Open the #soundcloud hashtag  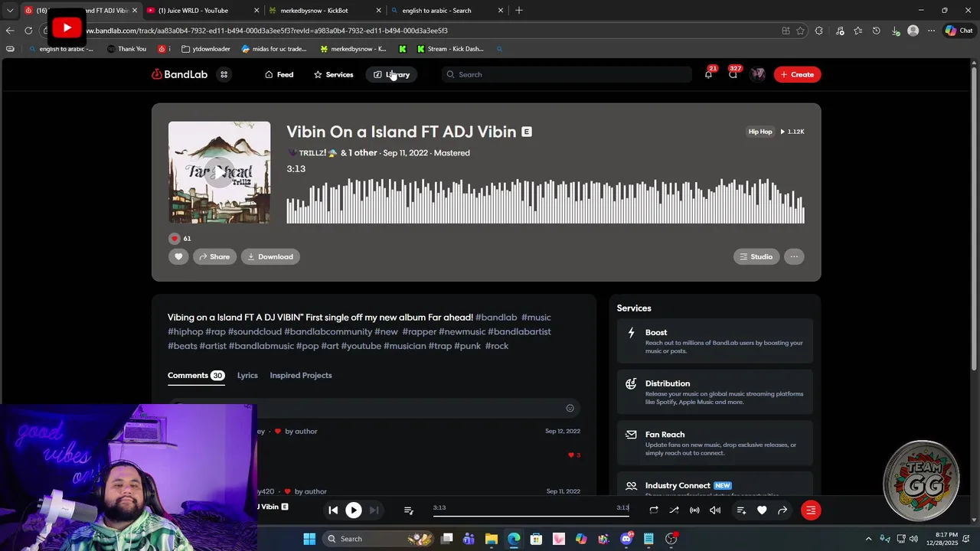255,331
